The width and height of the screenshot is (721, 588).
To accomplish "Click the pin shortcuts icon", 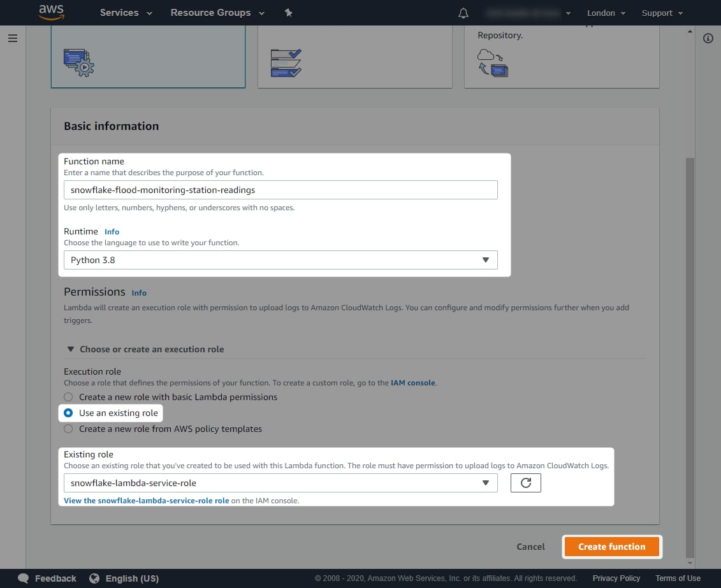I will click(288, 13).
